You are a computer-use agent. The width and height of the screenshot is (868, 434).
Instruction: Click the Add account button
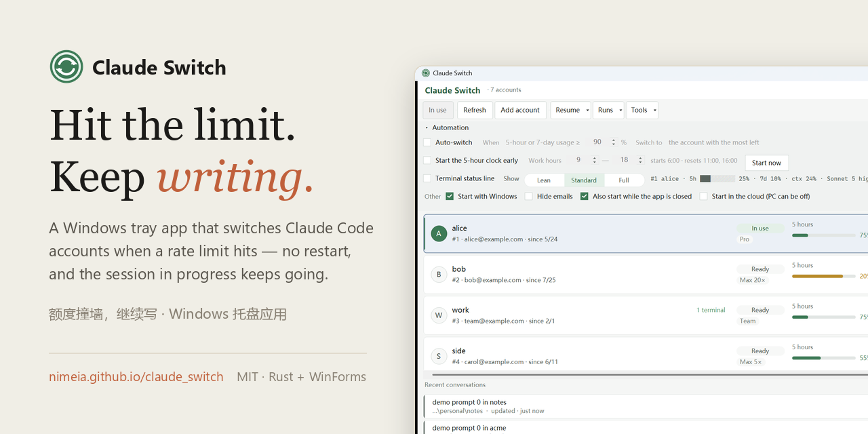(x=520, y=110)
